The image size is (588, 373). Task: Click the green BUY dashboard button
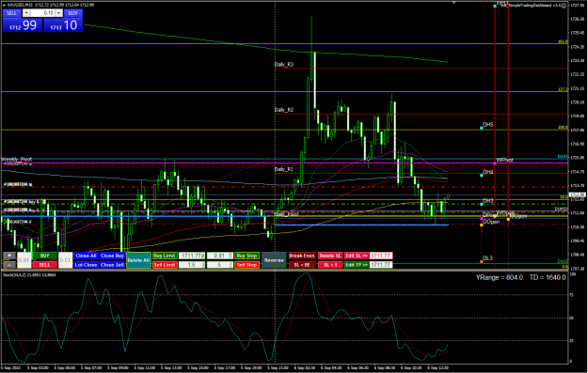click(x=44, y=256)
